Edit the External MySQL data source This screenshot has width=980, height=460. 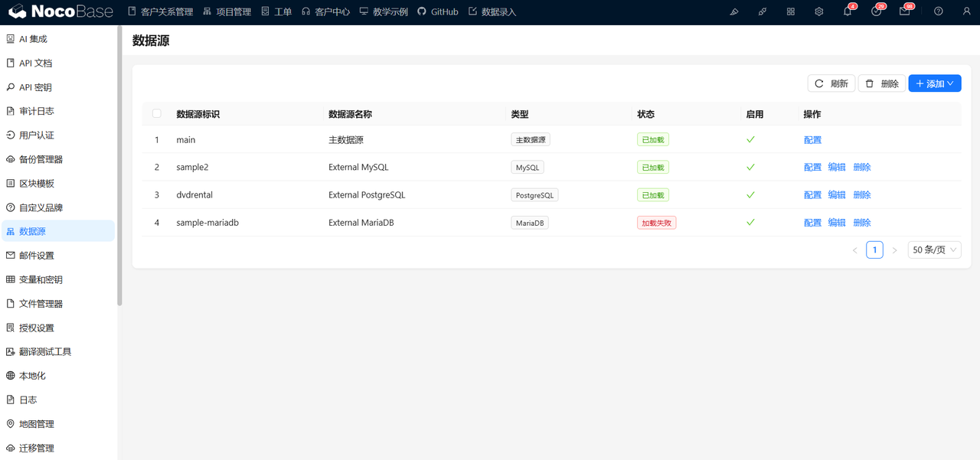point(837,167)
